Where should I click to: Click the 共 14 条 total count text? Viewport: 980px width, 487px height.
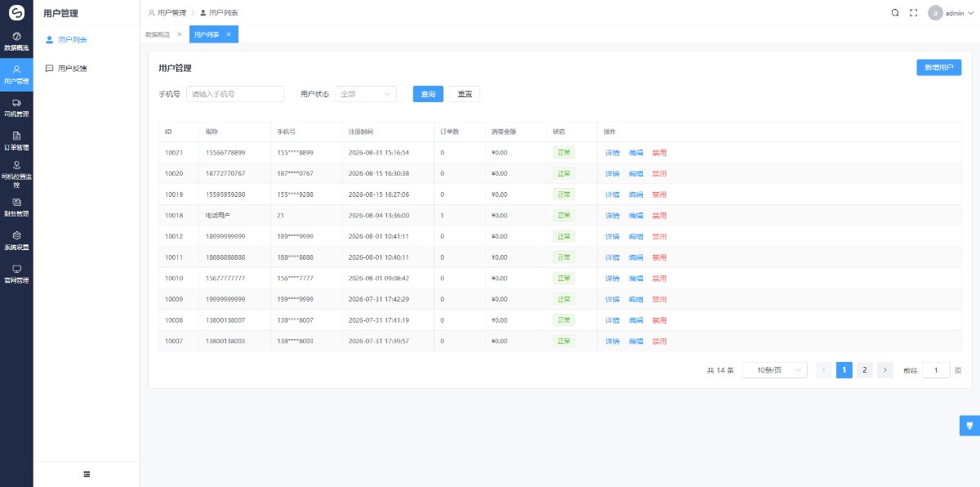[x=720, y=371]
